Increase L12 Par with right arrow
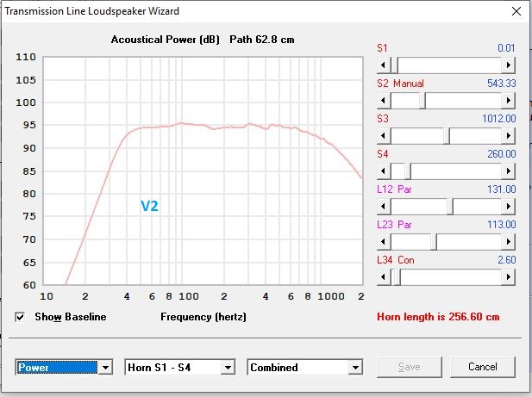Image resolution: width=532 pixels, height=397 pixels. pos(508,207)
